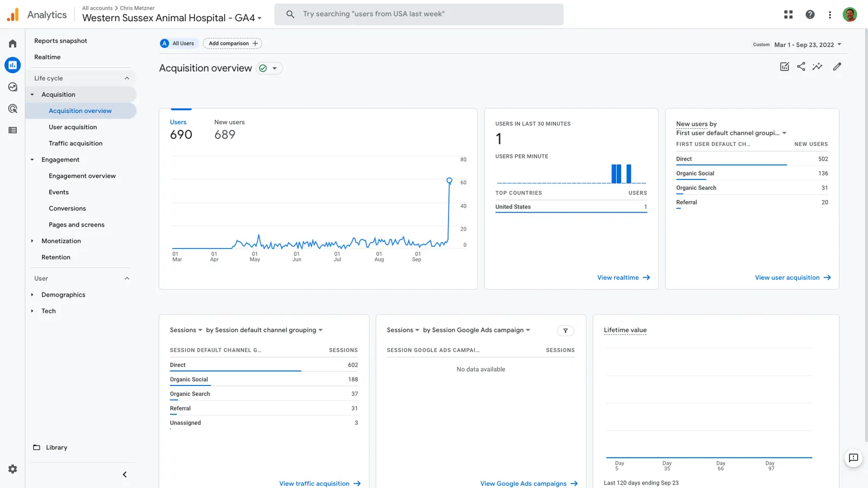
Task: Open the report status check dropdown
Action: coord(269,68)
